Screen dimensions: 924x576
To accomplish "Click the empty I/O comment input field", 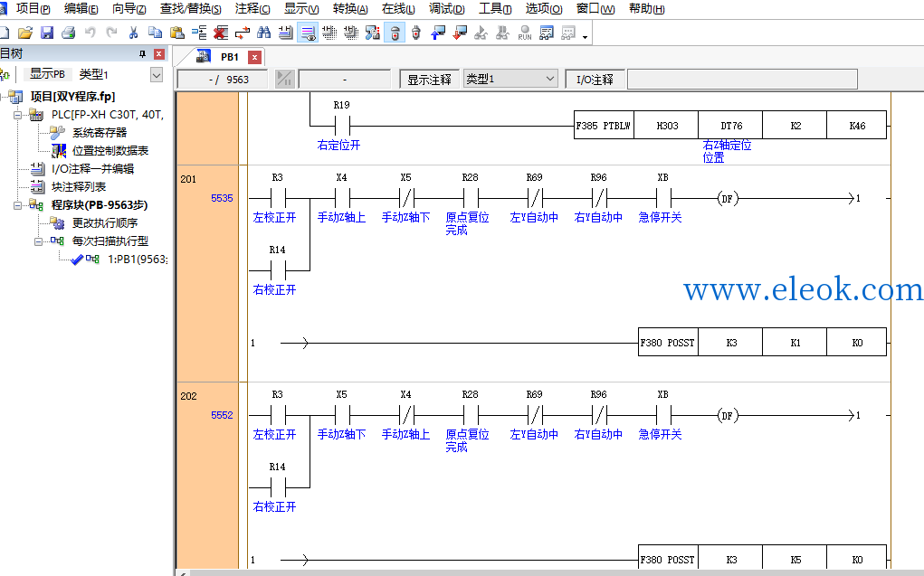I will [x=742, y=80].
